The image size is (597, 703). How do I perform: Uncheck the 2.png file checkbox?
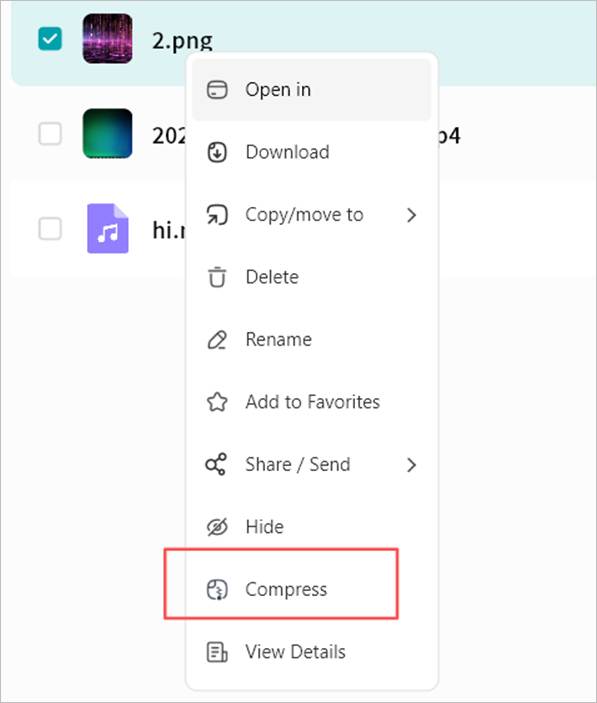(50, 39)
